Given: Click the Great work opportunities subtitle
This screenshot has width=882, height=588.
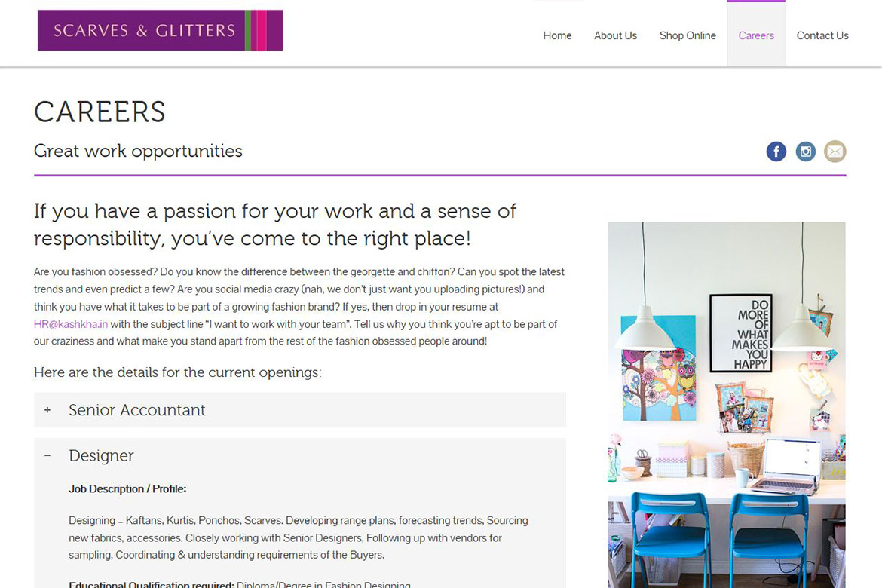Looking at the screenshot, I should pos(138,151).
